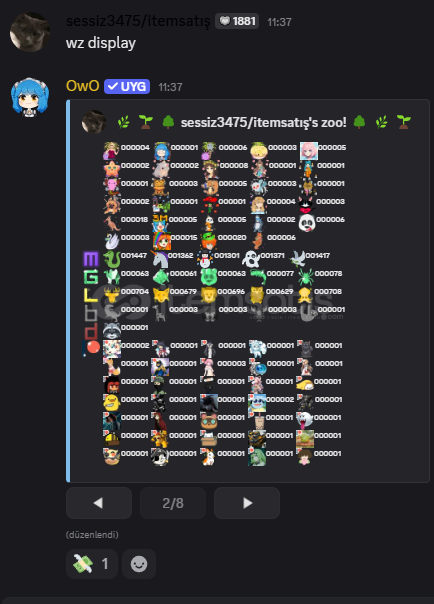Click the panda emoji with 000006
Viewport: 434px width, 604px height.
click(x=307, y=223)
